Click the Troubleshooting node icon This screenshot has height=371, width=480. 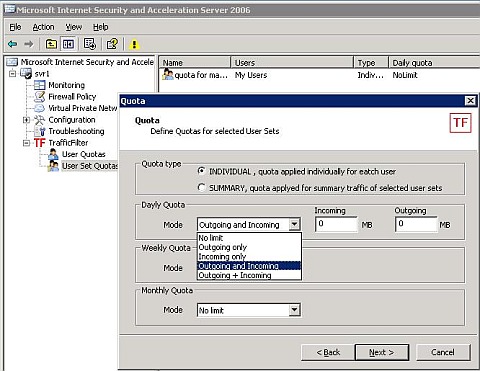[41, 131]
